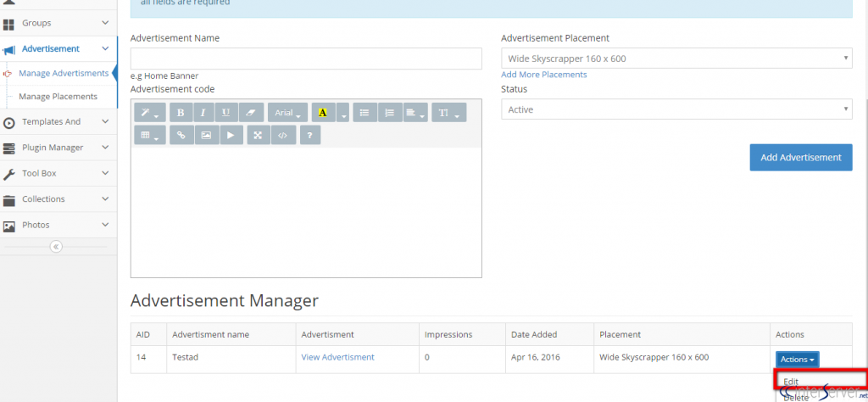
Task: Open the Style magic wand dropdown in editor
Action: [x=149, y=113]
